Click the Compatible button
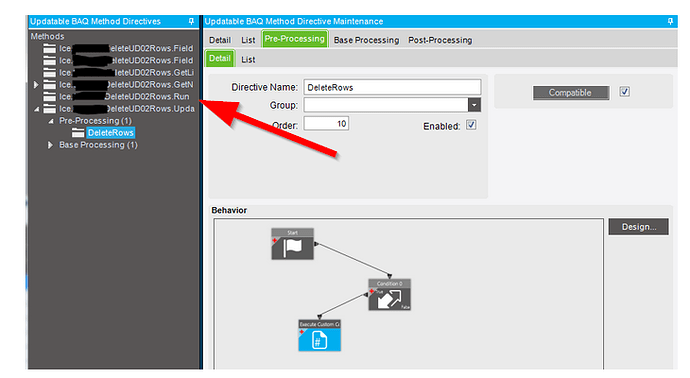The height and width of the screenshot is (378, 690). coord(571,92)
